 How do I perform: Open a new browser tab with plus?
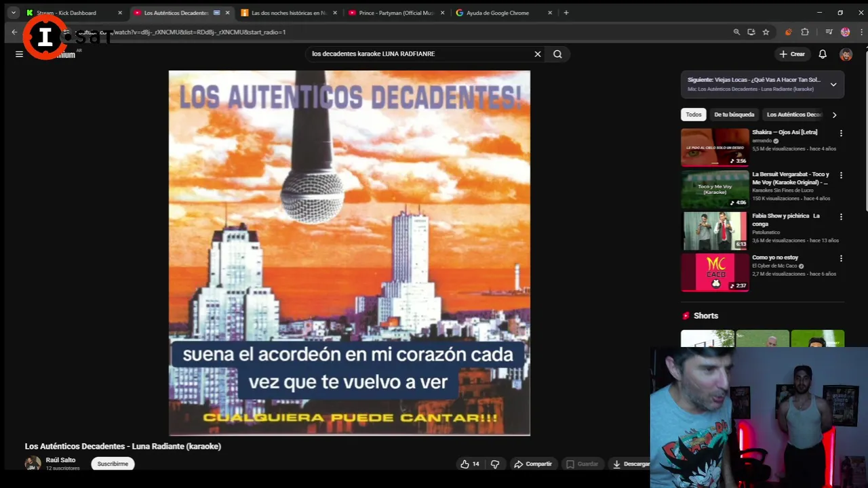[566, 13]
